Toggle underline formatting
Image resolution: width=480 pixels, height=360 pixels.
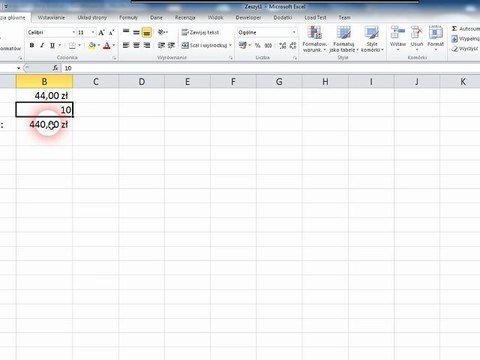coord(52,45)
